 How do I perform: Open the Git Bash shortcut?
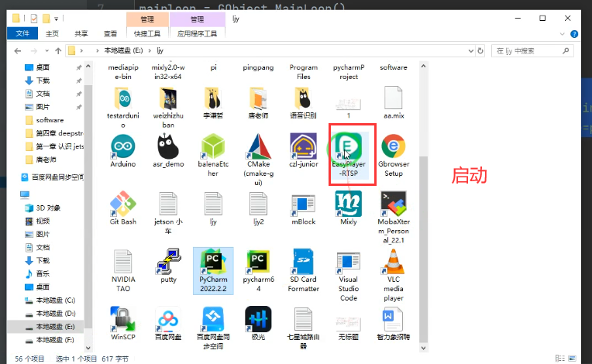click(123, 204)
